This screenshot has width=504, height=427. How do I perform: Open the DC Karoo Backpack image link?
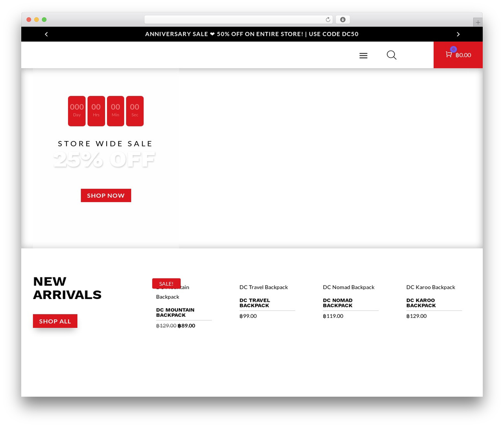pyautogui.click(x=431, y=287)
